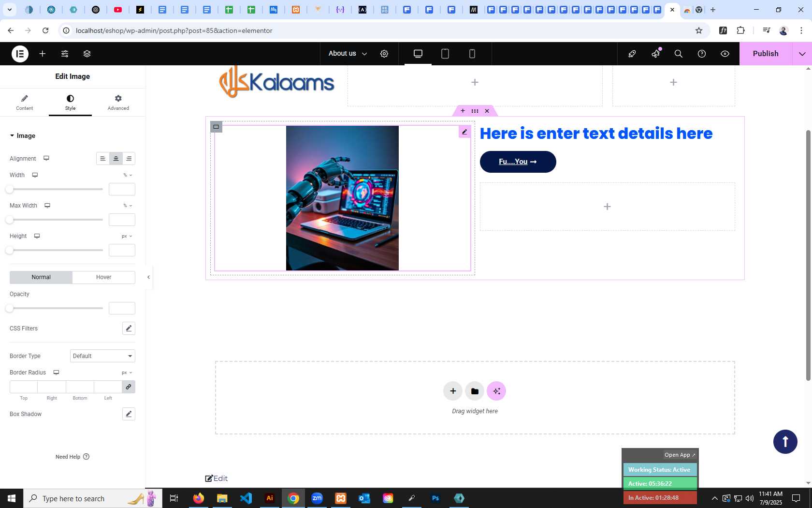Viewport: 812px width, 508px height.
Task: Open Windows Start menu
Action: [x=12, y=498]
